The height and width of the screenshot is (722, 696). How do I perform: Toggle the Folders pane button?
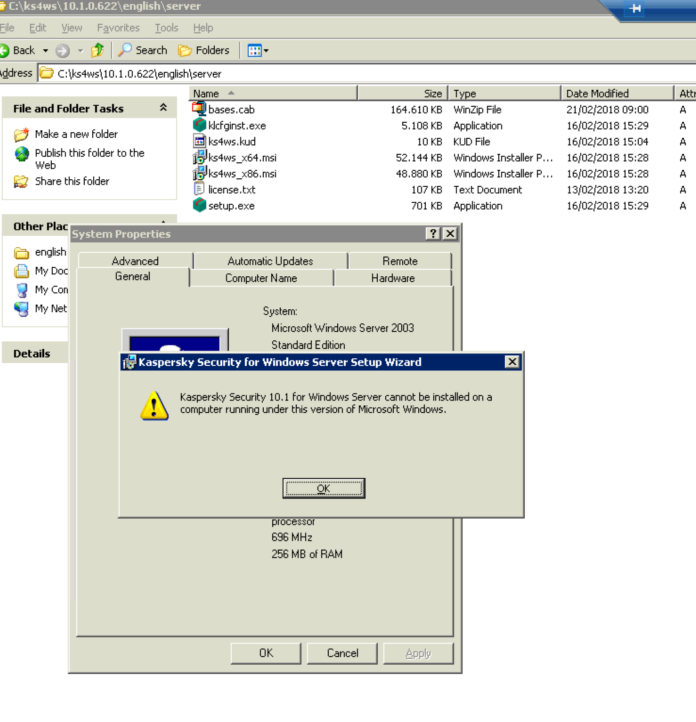pos(204,50)
